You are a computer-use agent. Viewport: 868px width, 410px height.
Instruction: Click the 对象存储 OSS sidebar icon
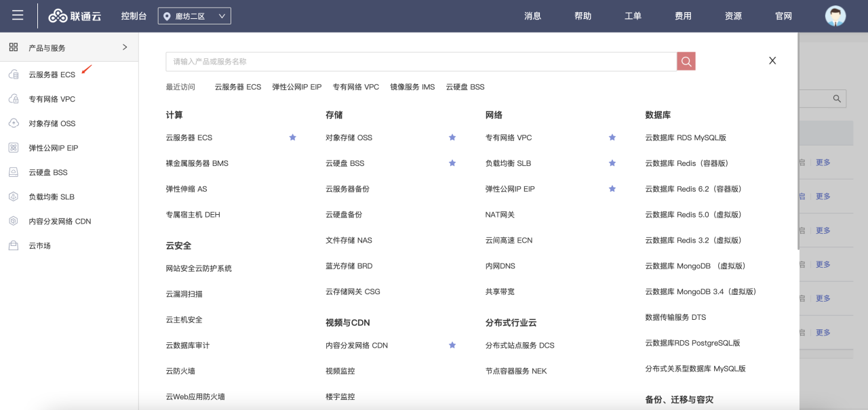pos(14,123)
